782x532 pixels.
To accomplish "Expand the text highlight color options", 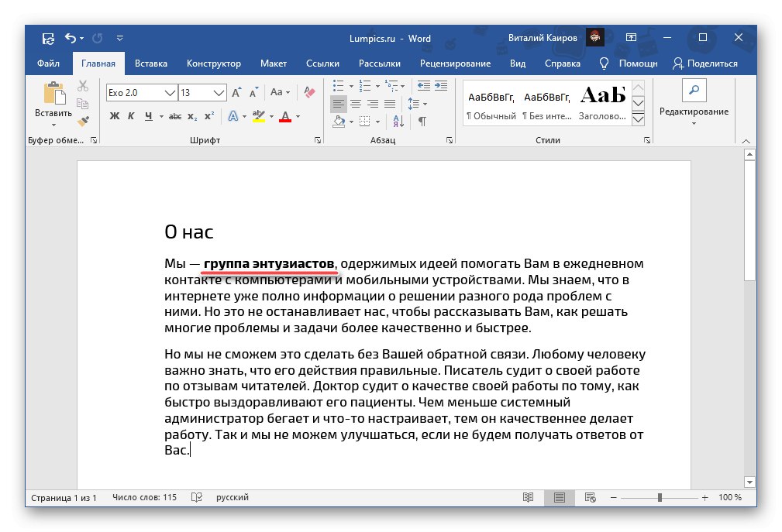I will (272, 115).
